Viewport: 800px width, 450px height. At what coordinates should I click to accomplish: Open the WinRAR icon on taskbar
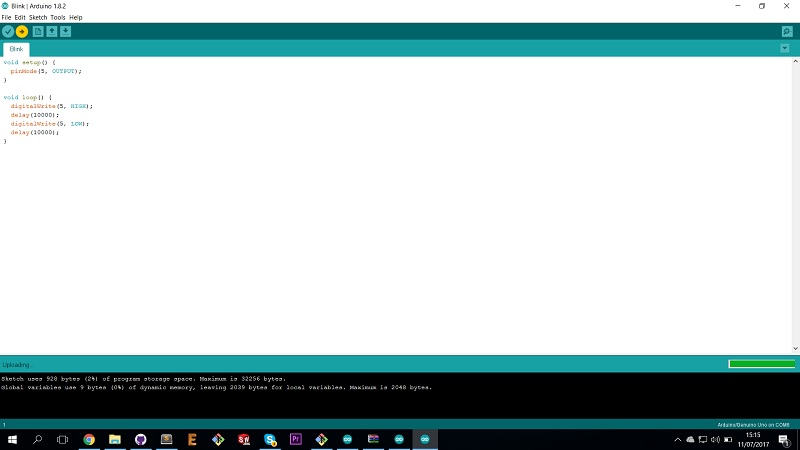373,439
